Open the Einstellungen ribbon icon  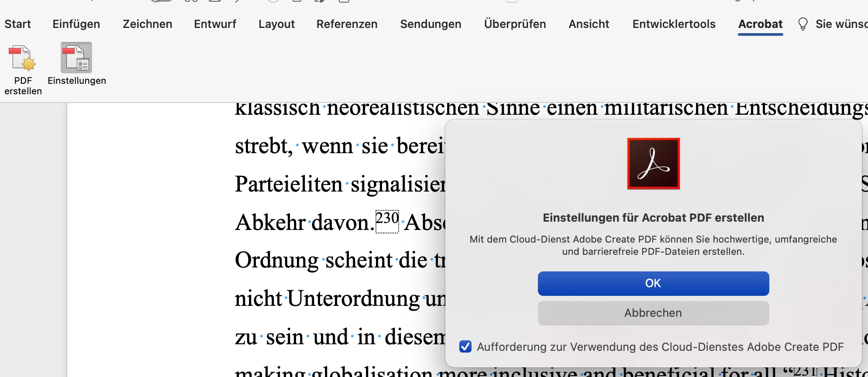pos(76,58)
